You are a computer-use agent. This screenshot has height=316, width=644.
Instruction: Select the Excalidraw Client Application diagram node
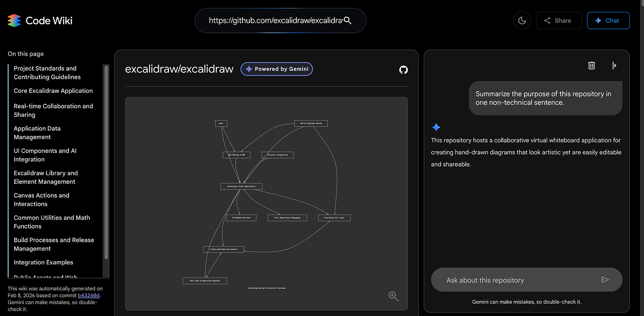(x=241, y=186)
